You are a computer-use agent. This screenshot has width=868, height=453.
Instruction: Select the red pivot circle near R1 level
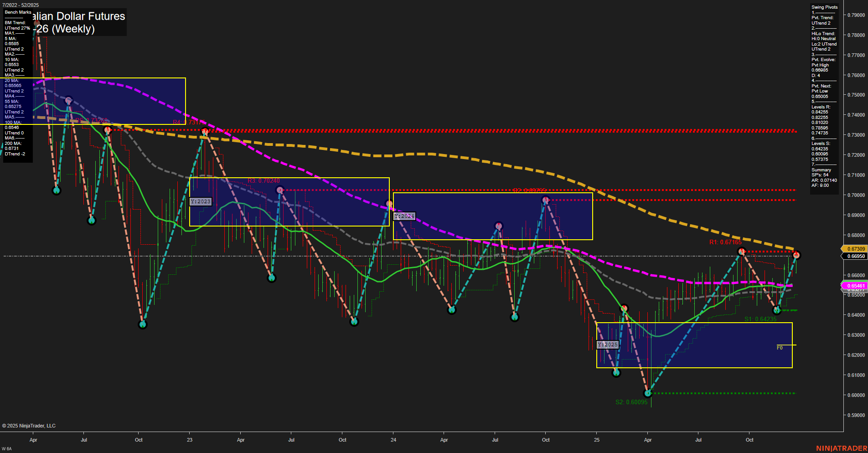click(x=741, y=251)
